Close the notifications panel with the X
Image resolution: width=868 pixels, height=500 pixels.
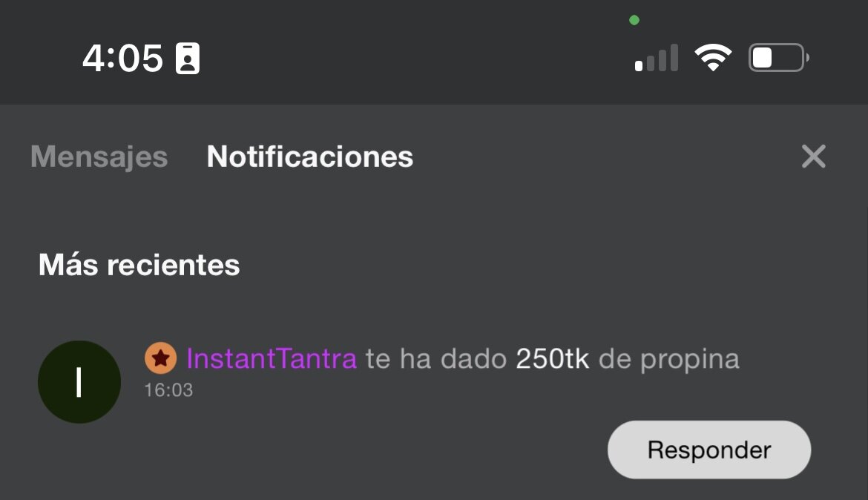(813, 157)
